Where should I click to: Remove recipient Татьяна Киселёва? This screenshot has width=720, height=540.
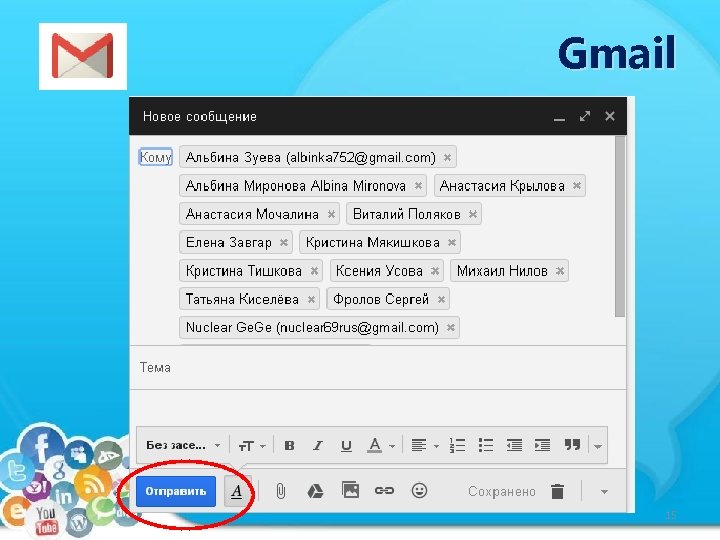(x=311, y=299)
